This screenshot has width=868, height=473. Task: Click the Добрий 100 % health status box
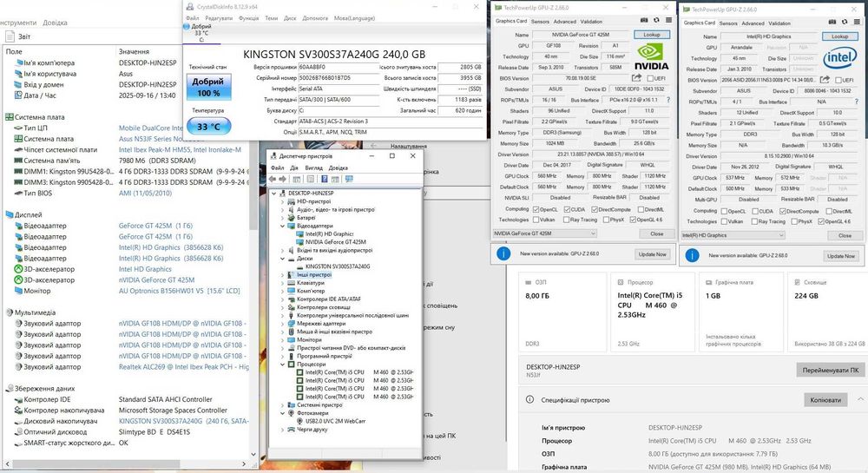(208, 88)
